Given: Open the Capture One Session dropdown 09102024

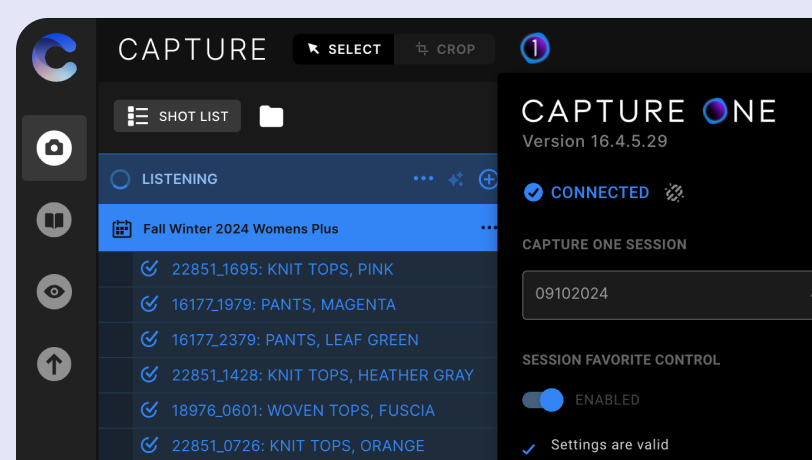Looking at the screenshot, I should coord(667,295).
